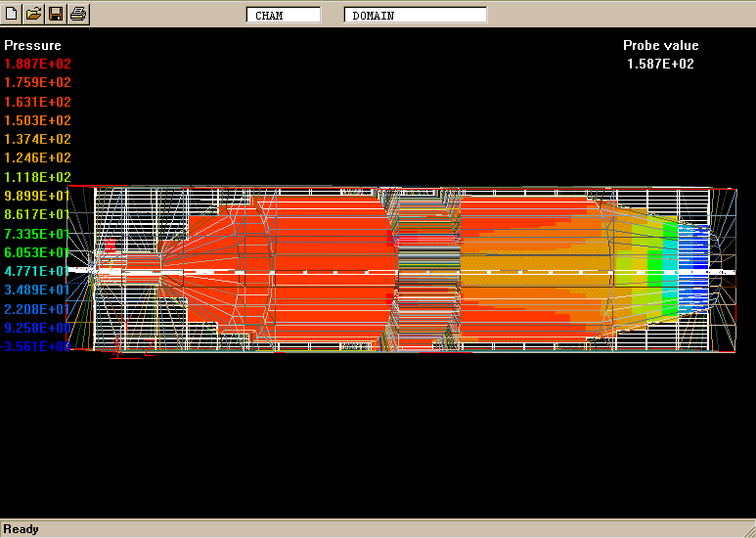756x538 pixels.
Task: Open a file with the folder icon
Action: click(x=34, y=14)
